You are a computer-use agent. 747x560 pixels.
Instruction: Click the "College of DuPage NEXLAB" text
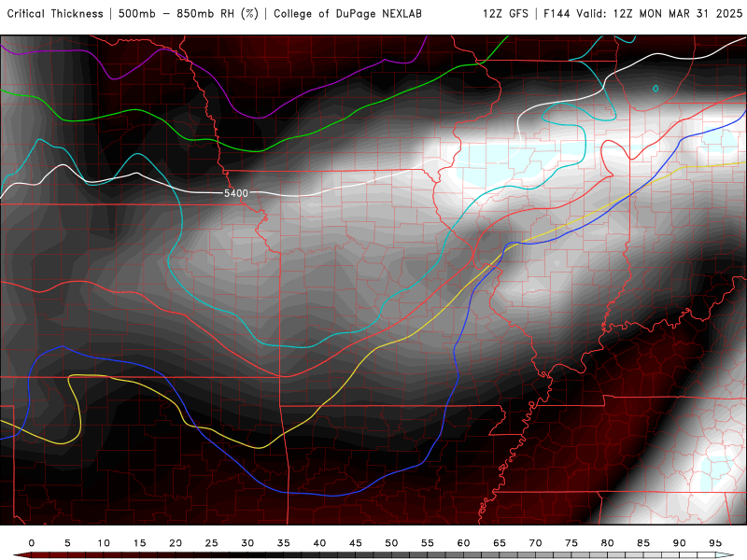347,14
